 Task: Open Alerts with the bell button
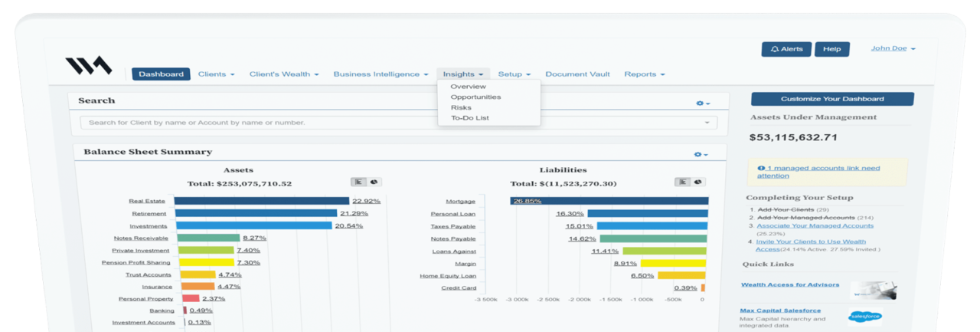point(786,49)
